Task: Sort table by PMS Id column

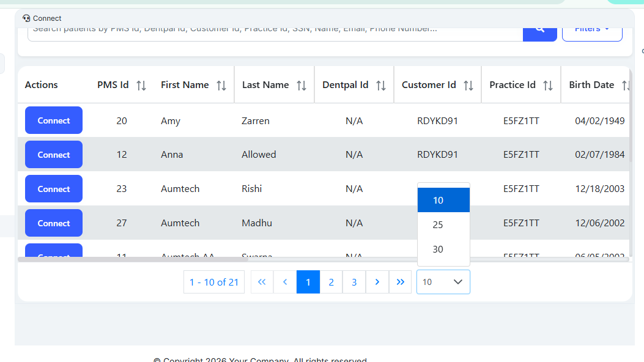Action: pos(141,86)
